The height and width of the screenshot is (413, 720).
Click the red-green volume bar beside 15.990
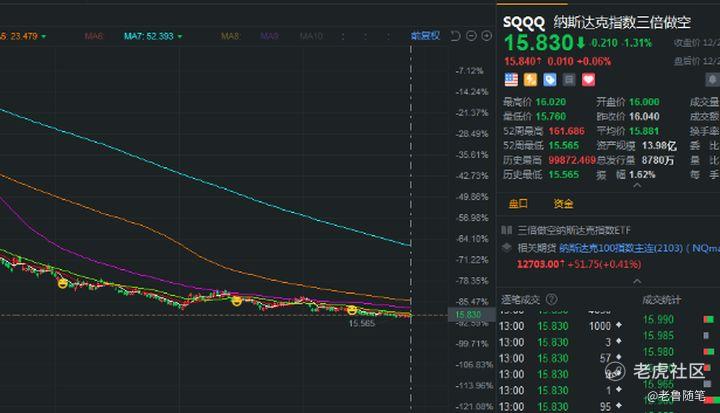pos(709,319)
